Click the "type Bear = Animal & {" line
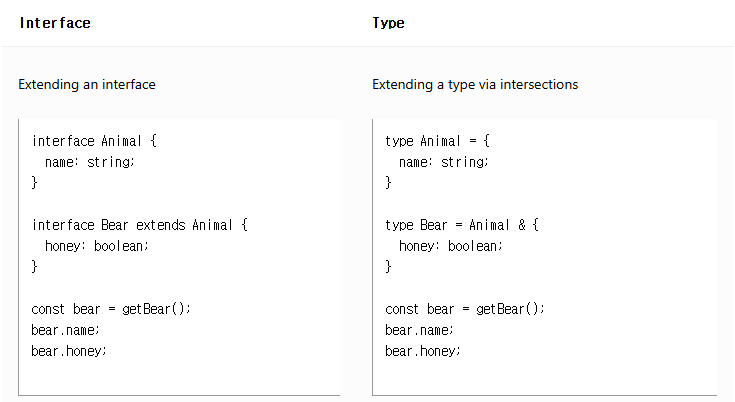The width and height of the screenshot is (735, 402). pyautogui.click(x=462, y=225)
